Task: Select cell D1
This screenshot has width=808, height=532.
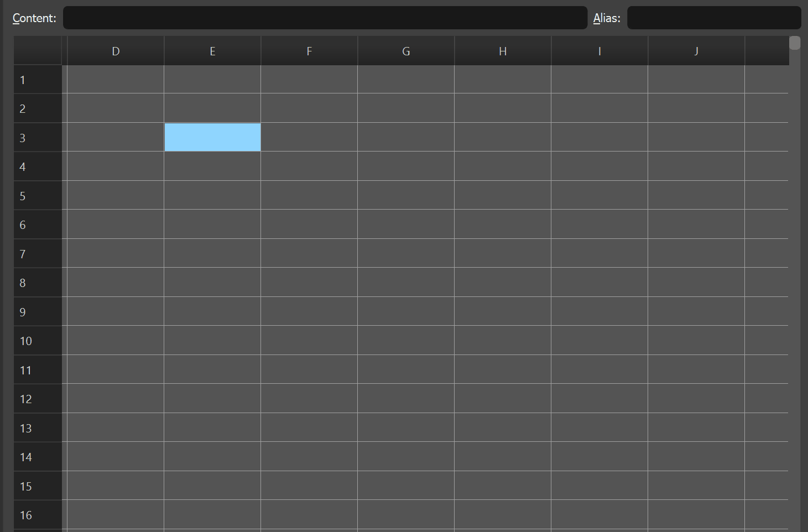Action: (116, 79)
